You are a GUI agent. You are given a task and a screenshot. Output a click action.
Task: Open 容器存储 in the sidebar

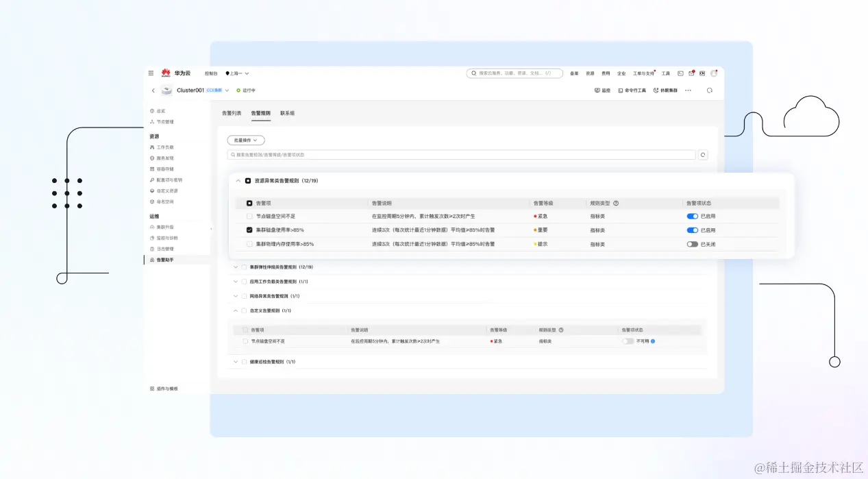[x=162, y=169]
